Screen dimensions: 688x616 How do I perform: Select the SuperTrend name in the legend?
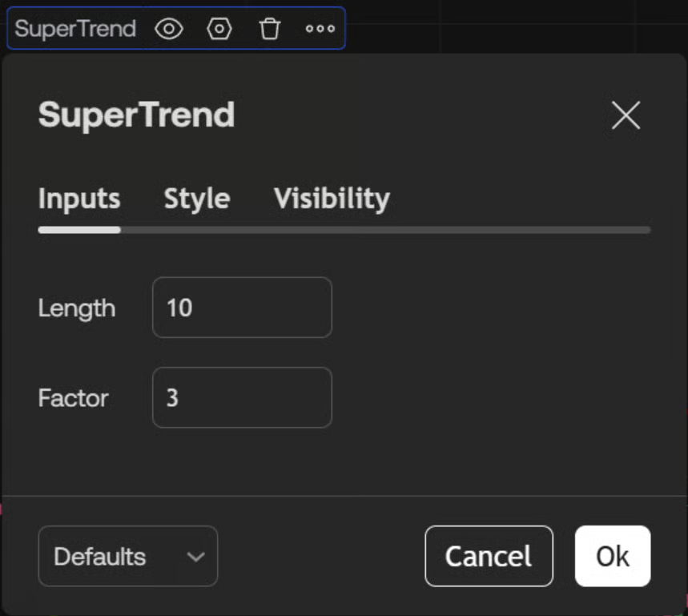(x=75, y=29)
